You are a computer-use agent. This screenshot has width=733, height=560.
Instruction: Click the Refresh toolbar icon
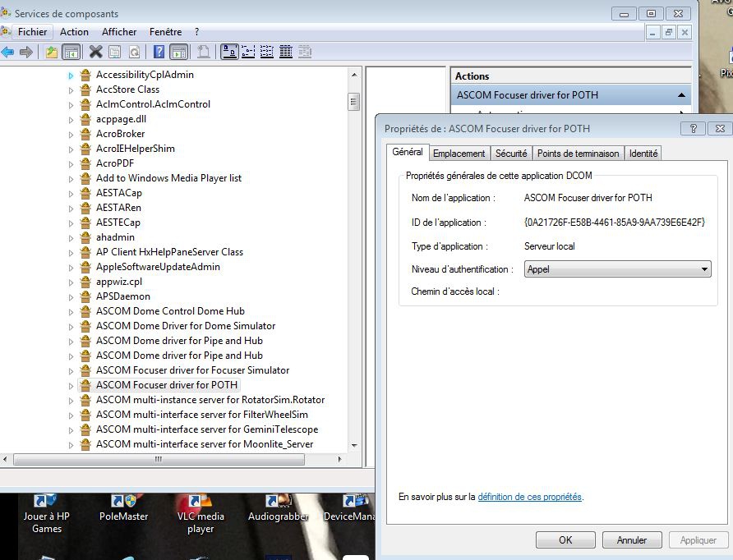pos(134,52)
